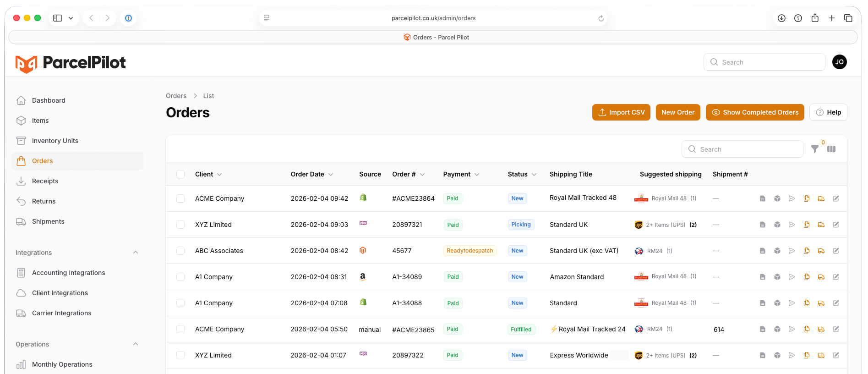Open Carrier Integrations in the sidebar
The image size is (868, 374).
(78, 313)
